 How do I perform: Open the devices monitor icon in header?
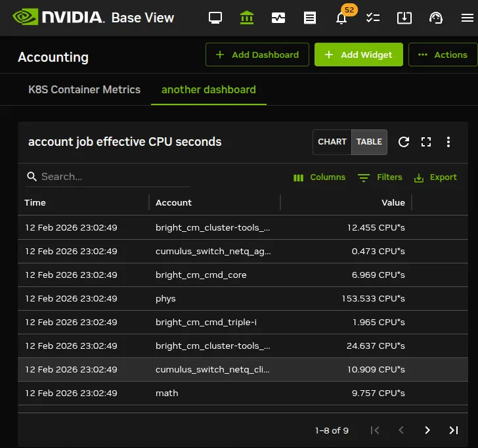(215, 18)
